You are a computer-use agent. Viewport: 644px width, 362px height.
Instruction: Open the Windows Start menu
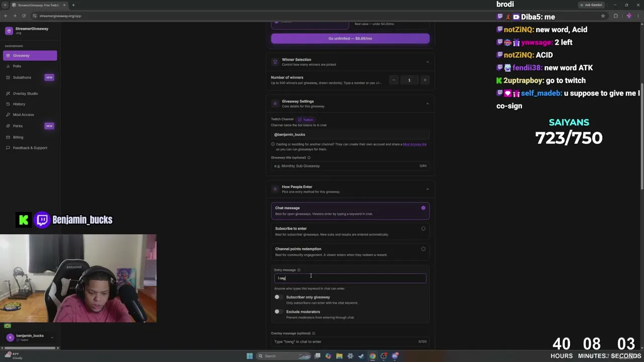click(x=250, y=356)
